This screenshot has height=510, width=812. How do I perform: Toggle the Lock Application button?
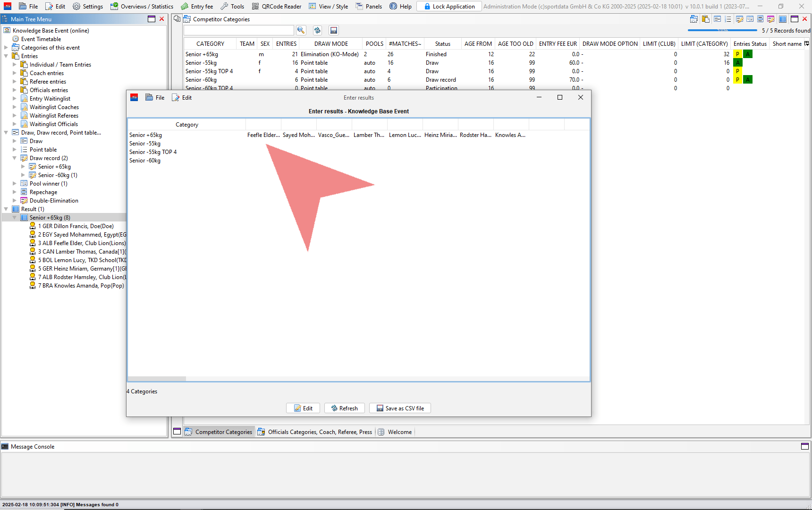[449, 7]
